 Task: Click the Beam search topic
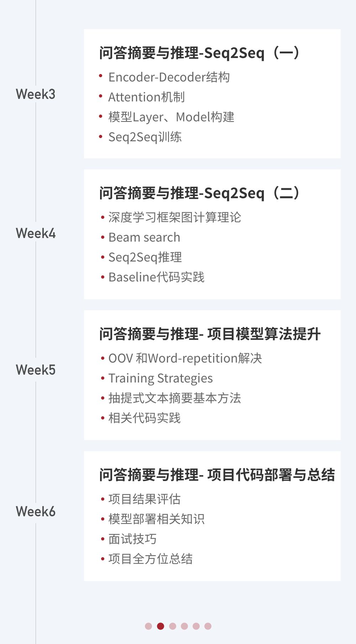[x=144, y=237]
